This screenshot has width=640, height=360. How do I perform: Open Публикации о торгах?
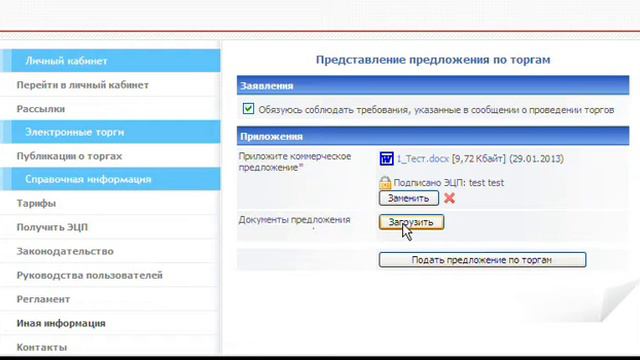click(x=69, y=156)
